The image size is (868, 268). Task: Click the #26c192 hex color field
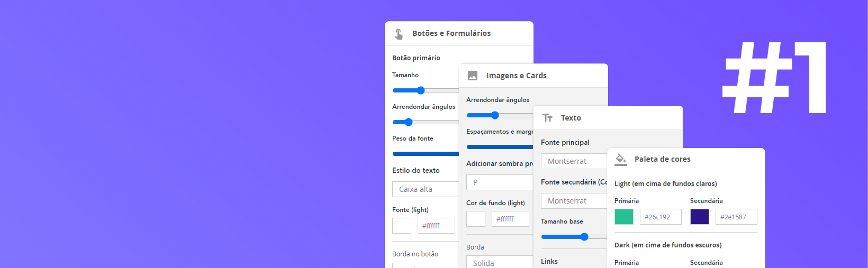(661, 217)
